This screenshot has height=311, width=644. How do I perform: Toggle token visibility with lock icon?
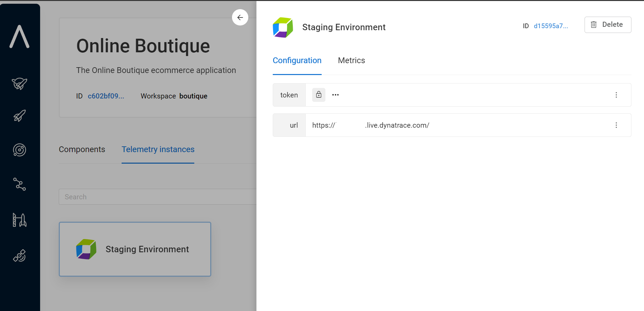point(319,95)
